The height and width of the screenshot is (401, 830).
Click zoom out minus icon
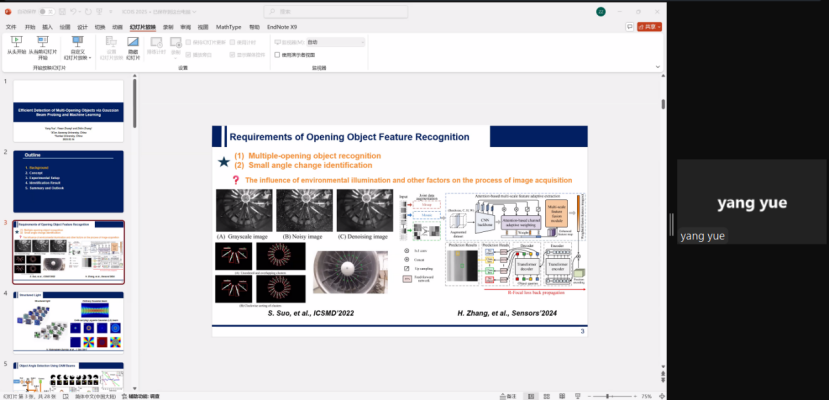tap(588, 396)
